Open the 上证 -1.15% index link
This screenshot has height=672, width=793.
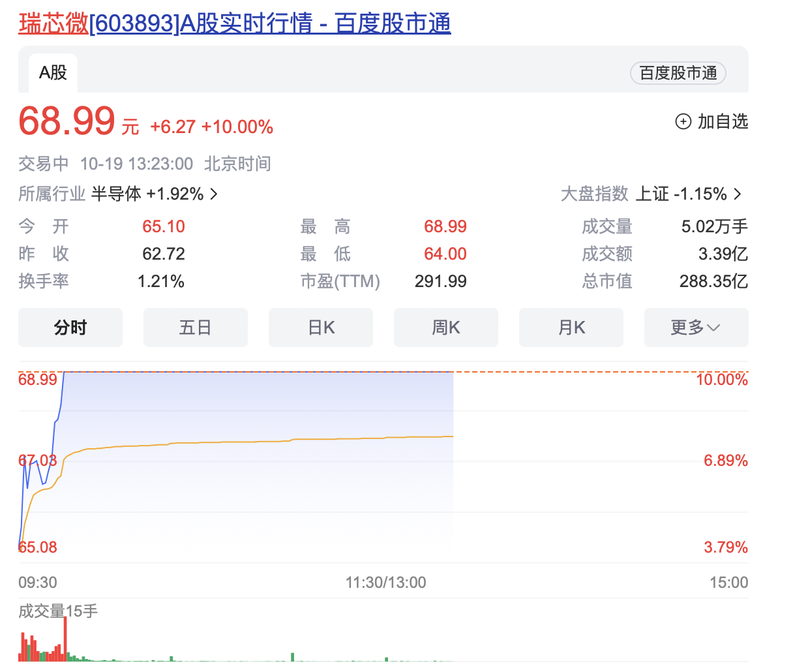pos(681,194)
